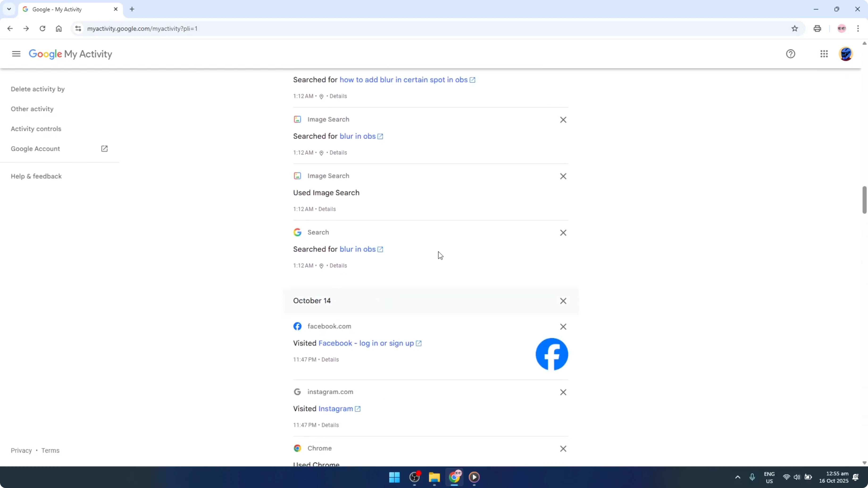
Task: Open the help question mark icon
Action: tap(790, 54)
